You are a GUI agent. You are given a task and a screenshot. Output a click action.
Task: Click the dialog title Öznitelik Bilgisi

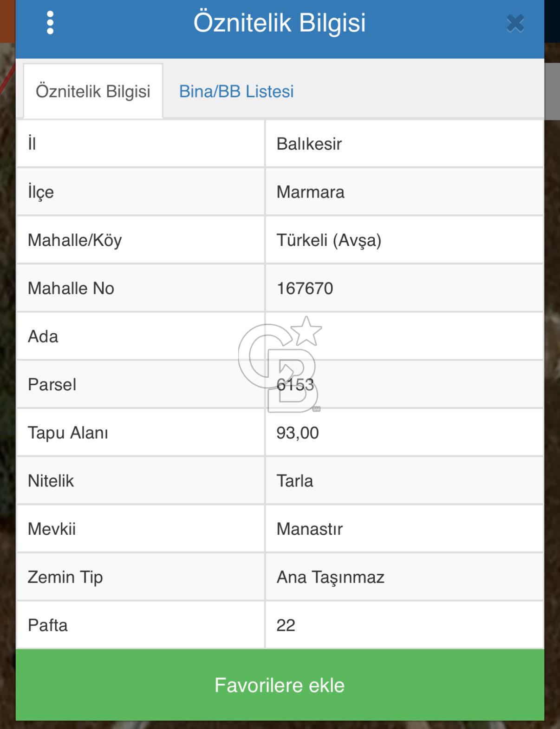280,23
